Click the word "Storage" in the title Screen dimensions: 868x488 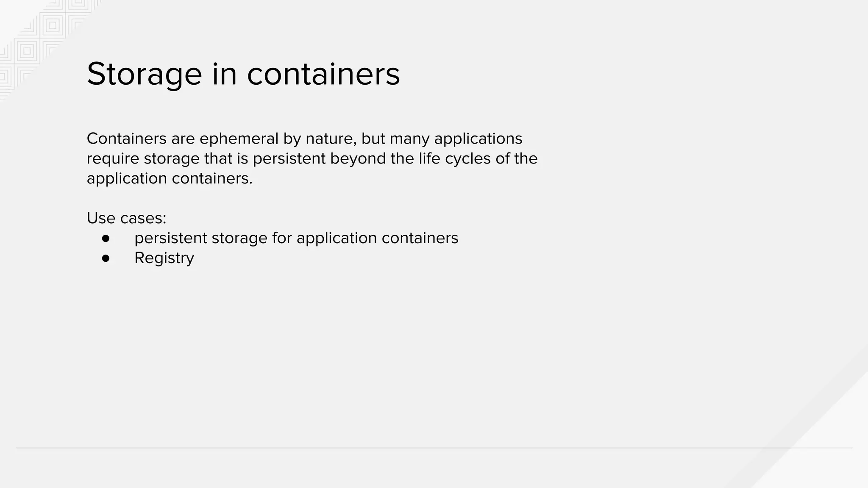tap(144, 74)
